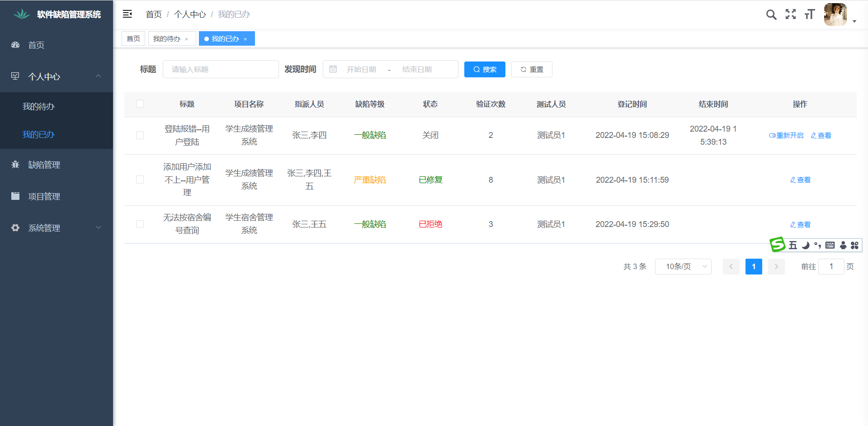Screen dimensions: 868x426
Task: Go to 首页 in the sidebar
Action: [57, 45]
